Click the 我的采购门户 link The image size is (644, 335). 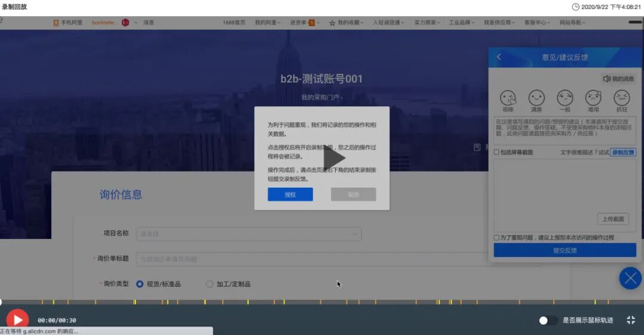(321, 97)
